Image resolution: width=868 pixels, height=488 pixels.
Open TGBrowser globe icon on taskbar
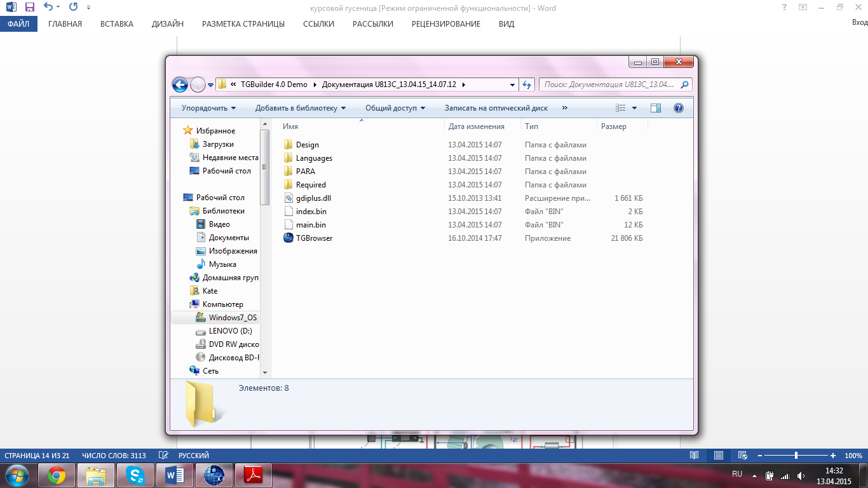point(214,475)
